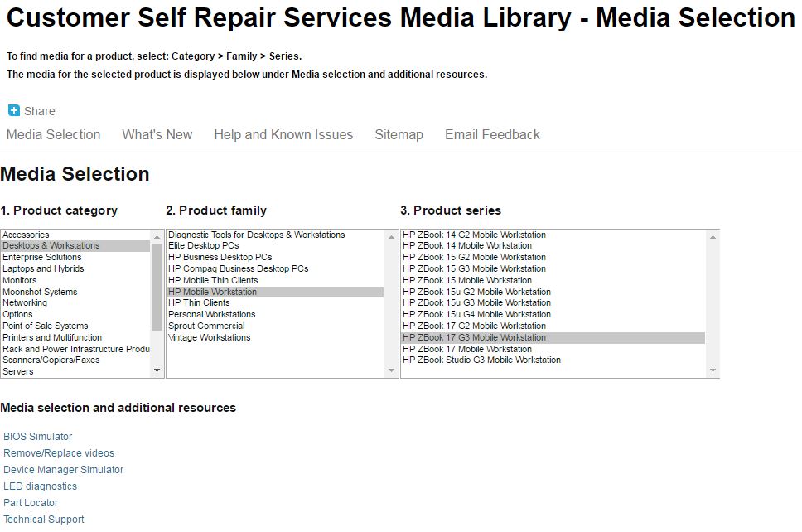Select HP Mobile Thin Clients family
This screenshot has height=532, width=802.
click(x=275, y=280)
